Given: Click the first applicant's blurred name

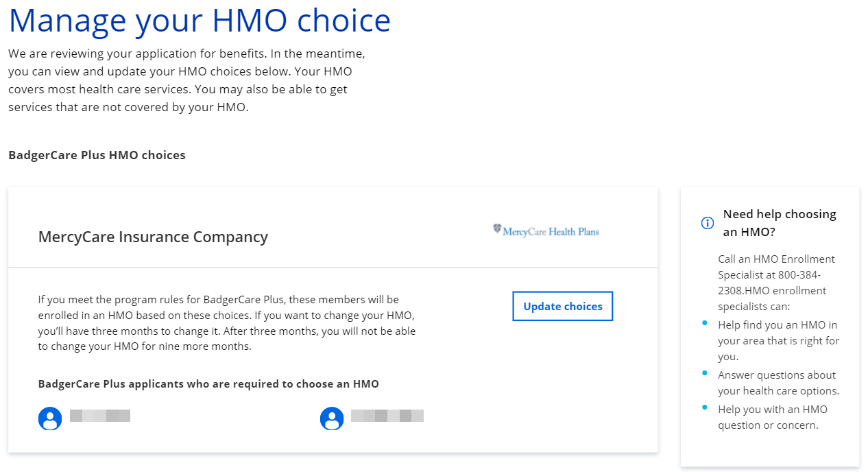Looking at the screenshot, I should 100,415.
